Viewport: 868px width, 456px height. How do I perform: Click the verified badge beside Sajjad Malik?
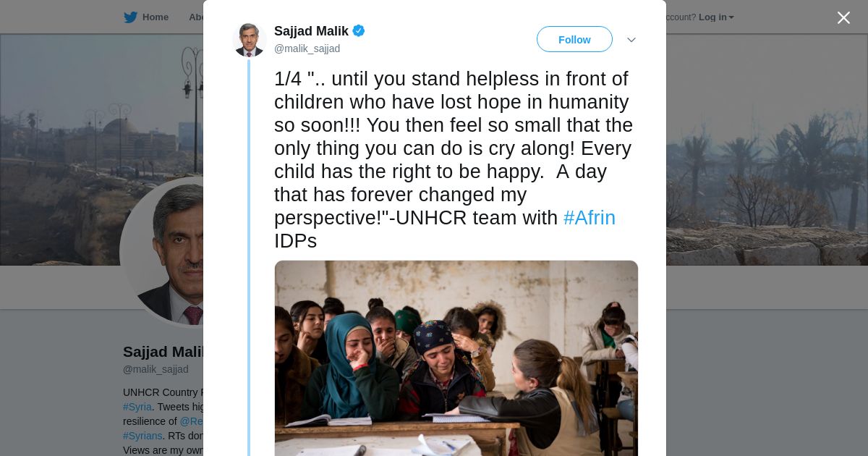(x=359, y=31)
